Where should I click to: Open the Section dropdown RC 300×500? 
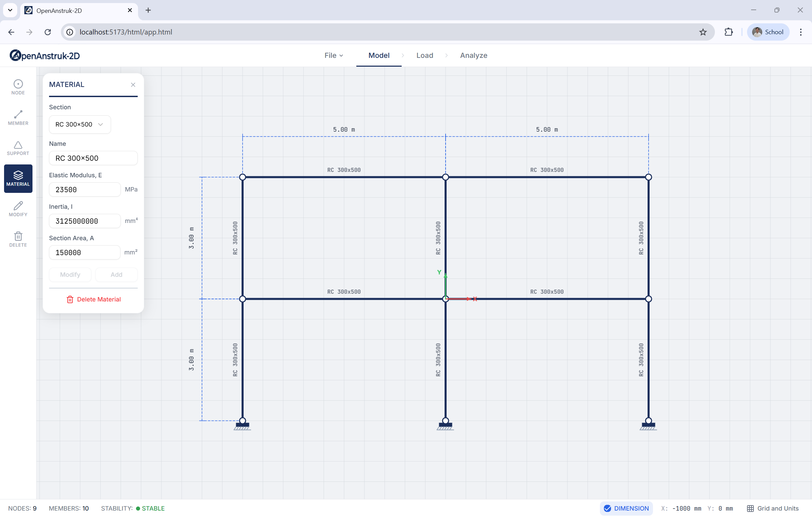coord(80,125)
